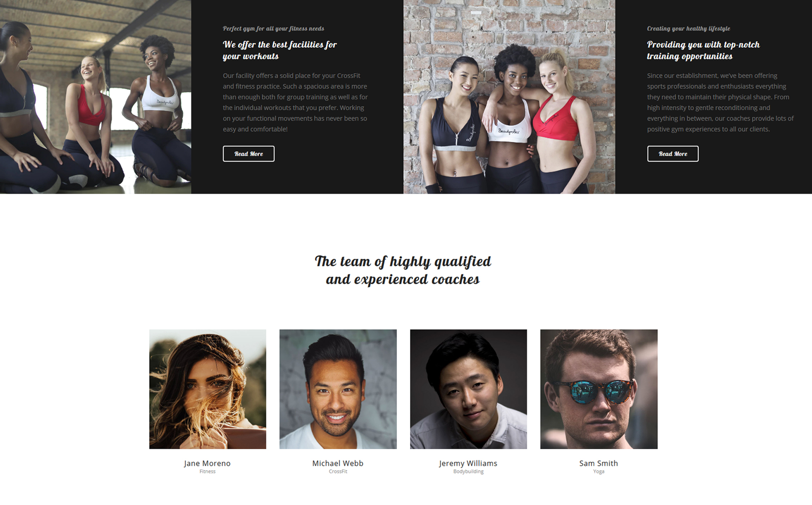Image resolution: width=812 pixels, height=505 pixels.
Task: Click the 'Providing you with top-notch' heading
Action: pyautogui.click(x=703, y=50)
